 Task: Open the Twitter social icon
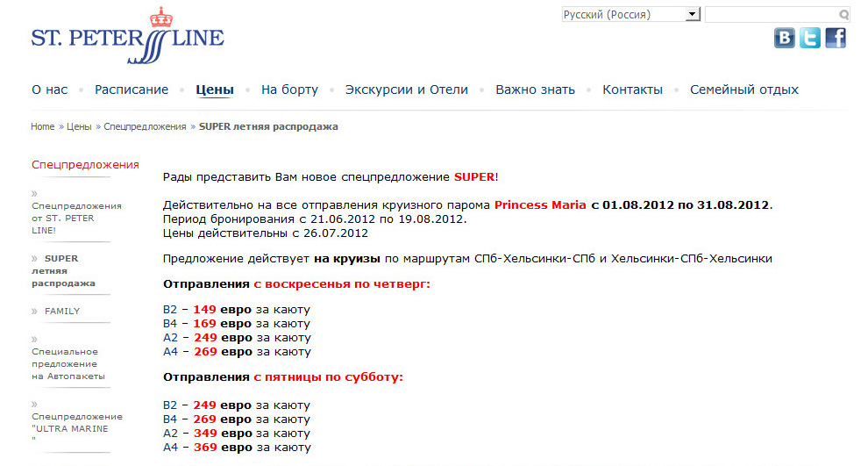809,38
